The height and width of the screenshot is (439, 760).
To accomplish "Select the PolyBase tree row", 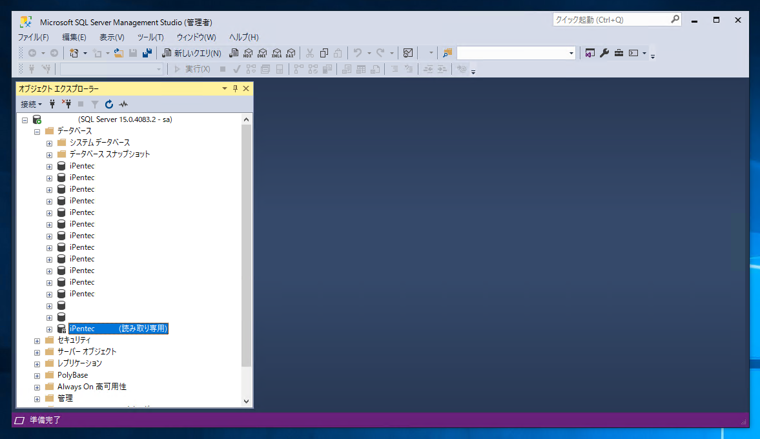I will (x=73, y=375).
